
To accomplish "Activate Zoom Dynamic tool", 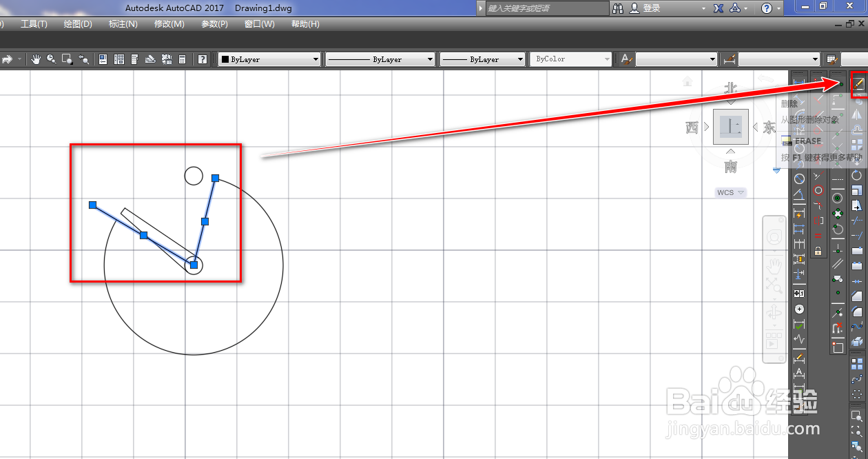I will [x=857, y=431].
